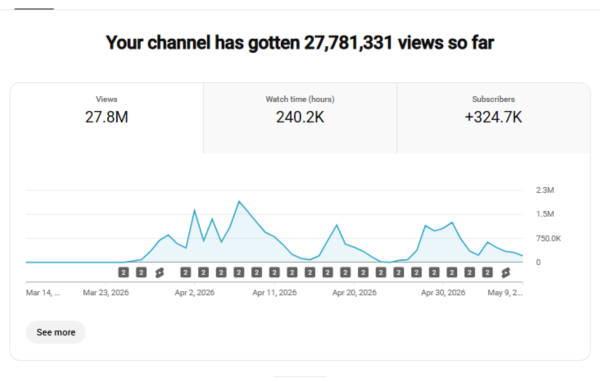The width and height of the screenshot is (600, 383).
Task: Open the Shorts marker icon near May 9
Action: pos(505,272)
